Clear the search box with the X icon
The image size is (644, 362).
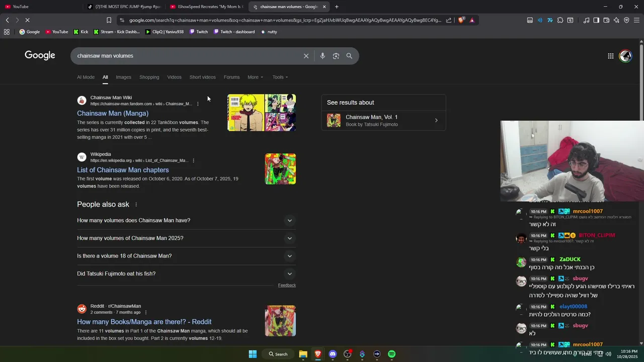click(306, 56)
